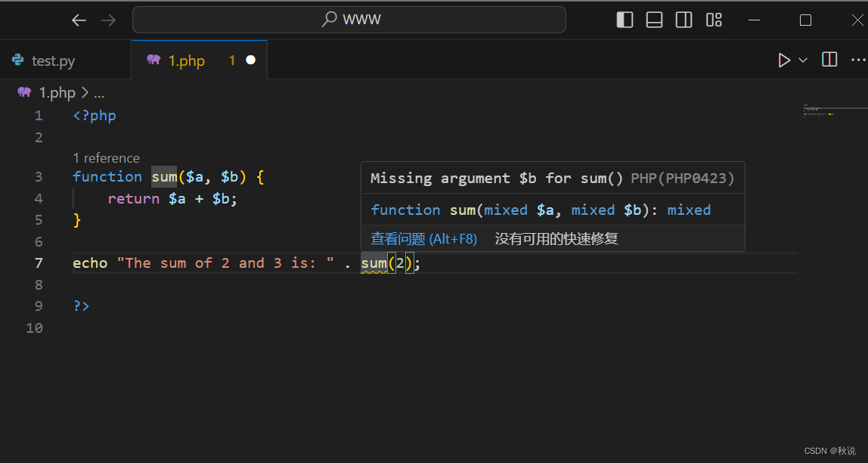Go back with the left arrow
868x463 pixels.
click(x=79, y=20)
